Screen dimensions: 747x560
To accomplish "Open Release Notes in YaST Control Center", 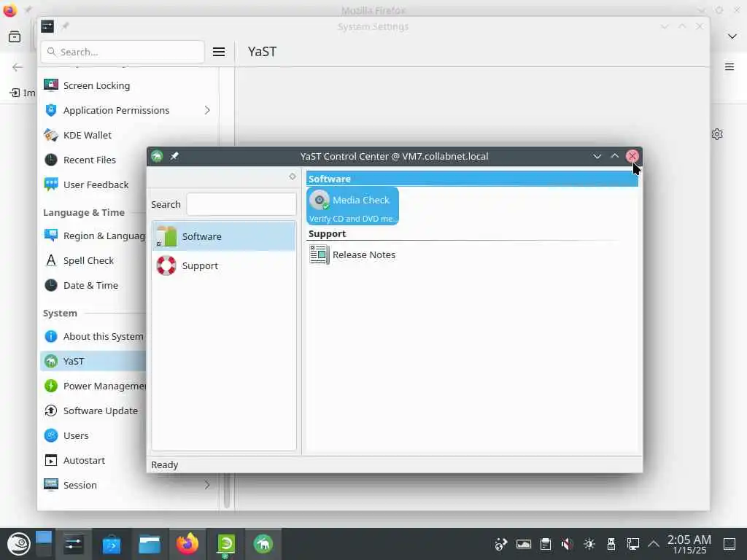I will (352, 254).
